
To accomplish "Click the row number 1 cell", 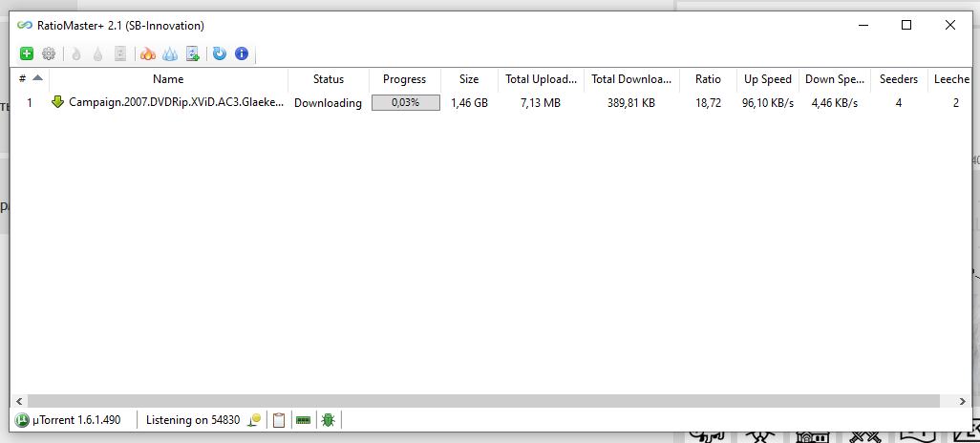I will [x=30, y=103].
